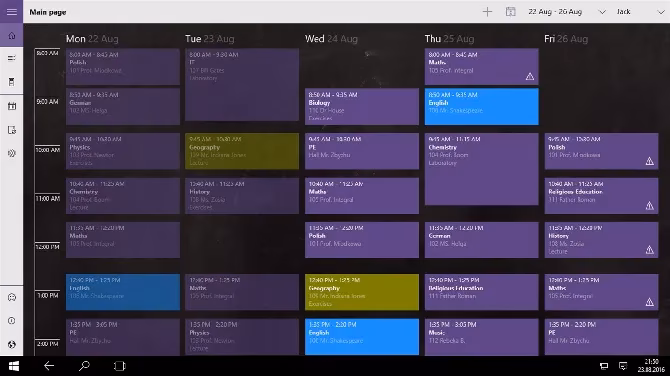Image resolution: width=670 pixels, height=376 pixels.
Task: Open Monday's blue English lesson at 12:40 PM
Action: (x=123, y=292)
